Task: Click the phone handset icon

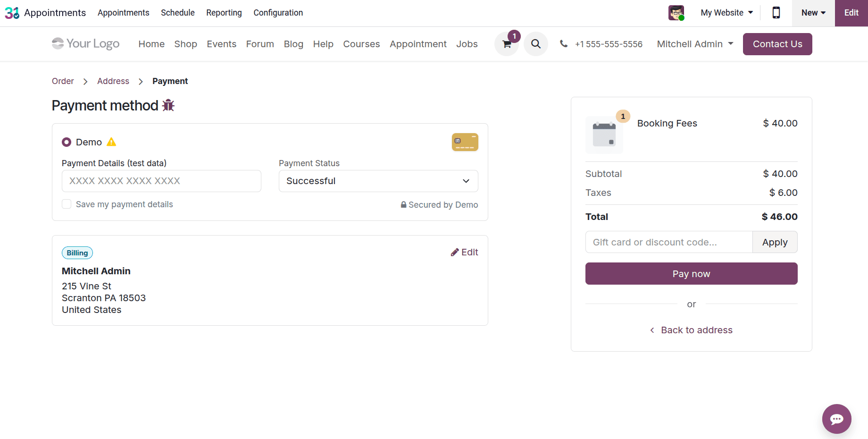Action: [564, 44]
